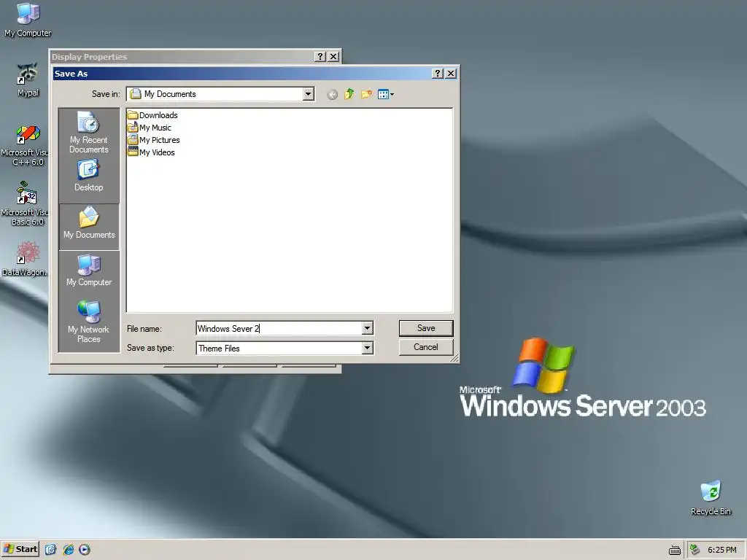Click Show Desktop in Quick Launch

(50, 550)
